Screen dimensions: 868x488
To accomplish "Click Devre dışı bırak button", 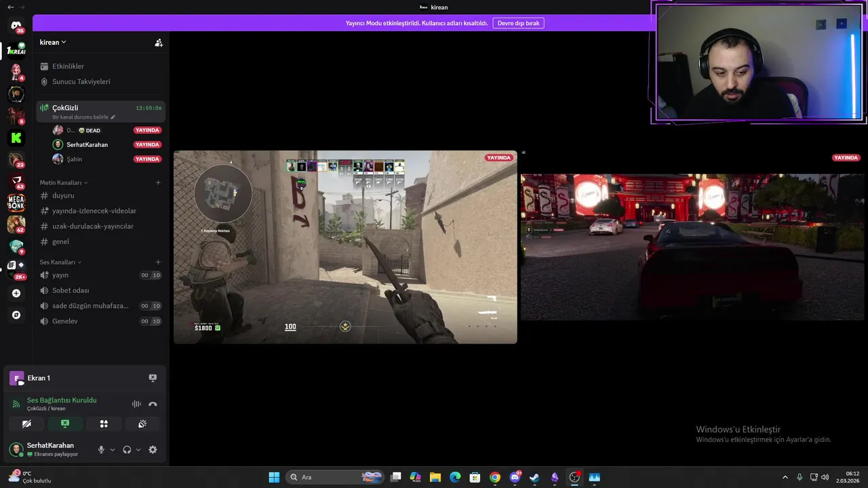I will pyautogui.click(x=518, y=23).
